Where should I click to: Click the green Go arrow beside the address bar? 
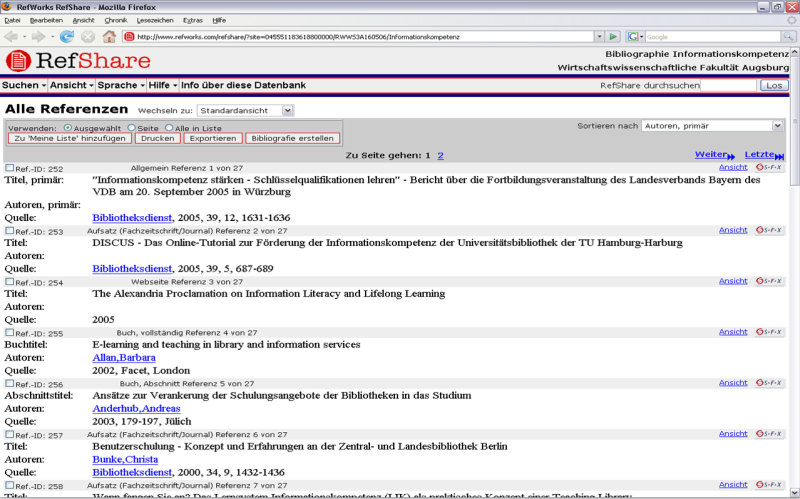click(x=613, y=37)
